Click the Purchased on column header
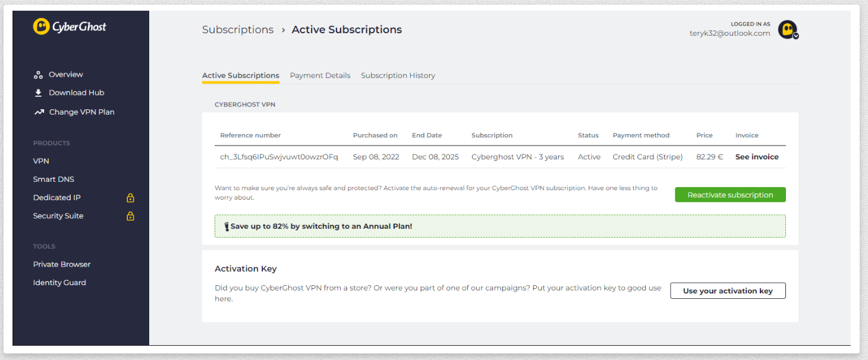This screenshot has height=360, width=868. click(x=375, y=135)
